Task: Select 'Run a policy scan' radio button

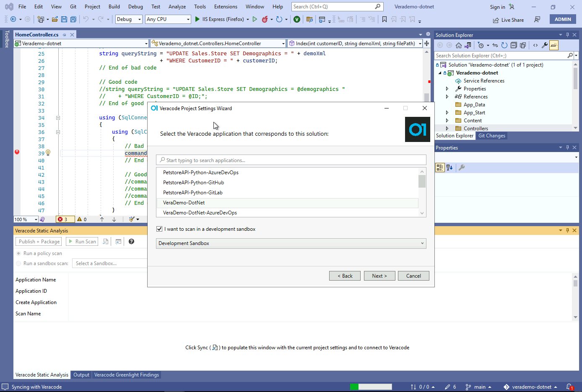Action: click(x=18, y=253)
